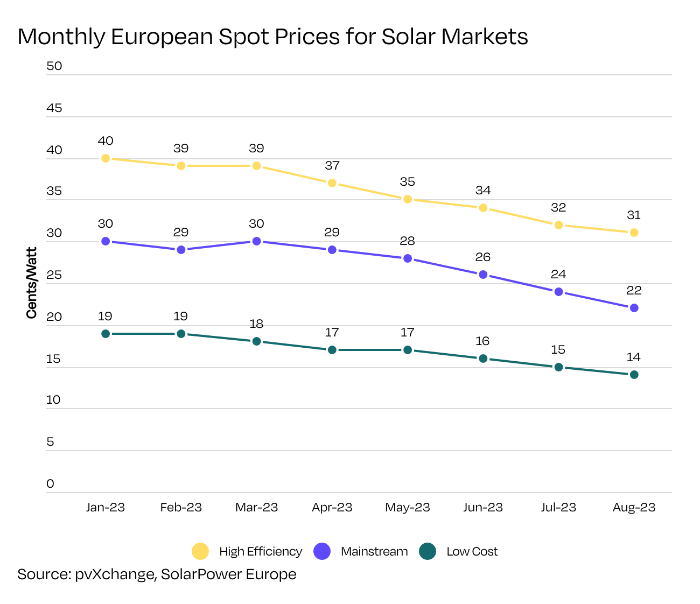
Task: Select the High Efficiency Apr-23 point at 37
Action: pos(332,183)
